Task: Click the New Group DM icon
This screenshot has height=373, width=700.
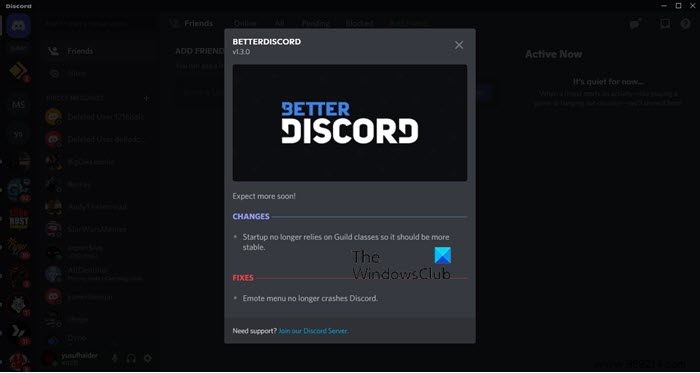Action: (x=635, y=24)
